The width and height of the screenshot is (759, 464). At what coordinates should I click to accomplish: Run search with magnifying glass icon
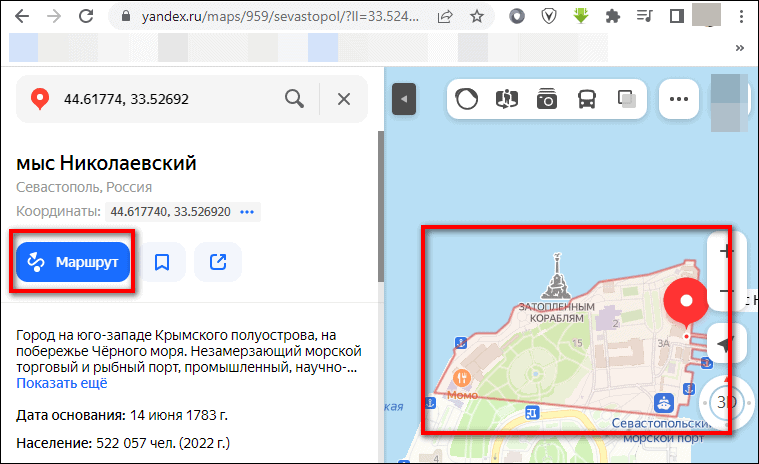tap(294, 99)
